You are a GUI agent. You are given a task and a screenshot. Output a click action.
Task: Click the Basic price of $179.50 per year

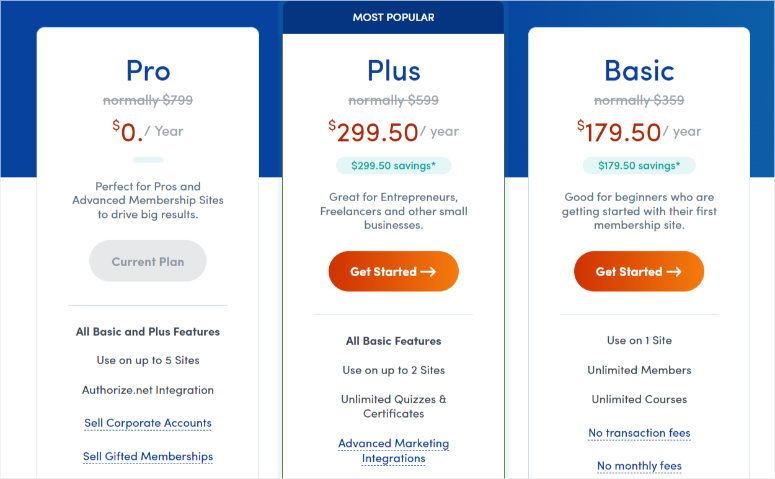tap(639, 132)
